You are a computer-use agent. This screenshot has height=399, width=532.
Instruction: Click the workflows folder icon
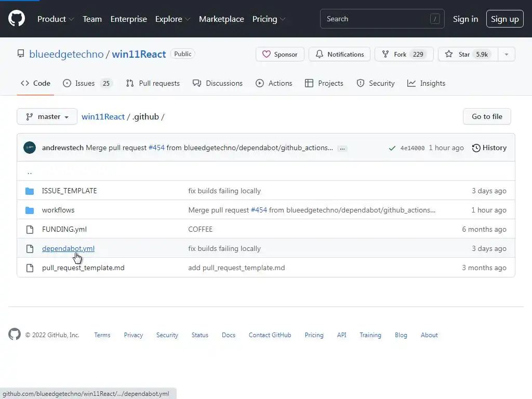pos(30,210)
